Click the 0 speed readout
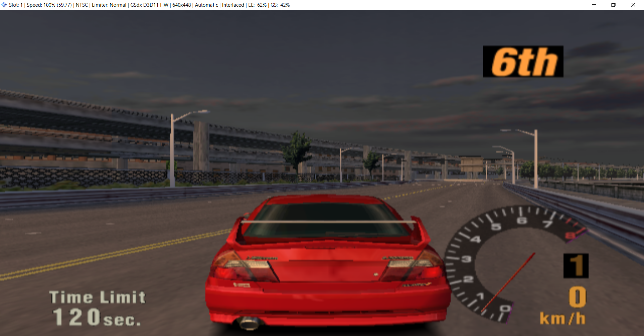Screen dimensions: 644x336 tap(577, 297)
